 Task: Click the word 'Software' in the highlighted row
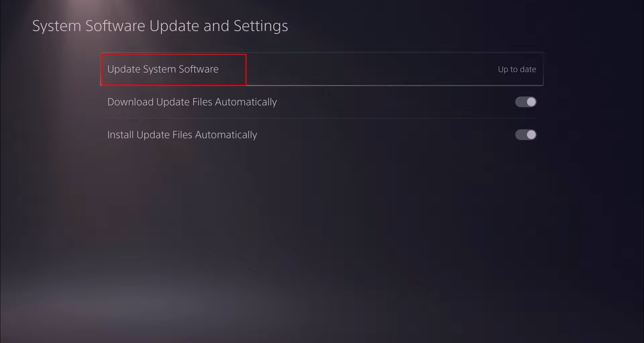click(x=199, y=69)
